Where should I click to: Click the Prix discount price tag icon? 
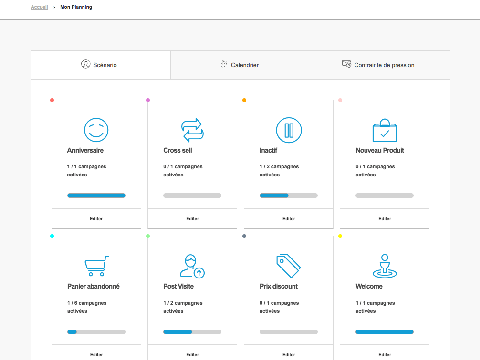click(x=289, y=266)
